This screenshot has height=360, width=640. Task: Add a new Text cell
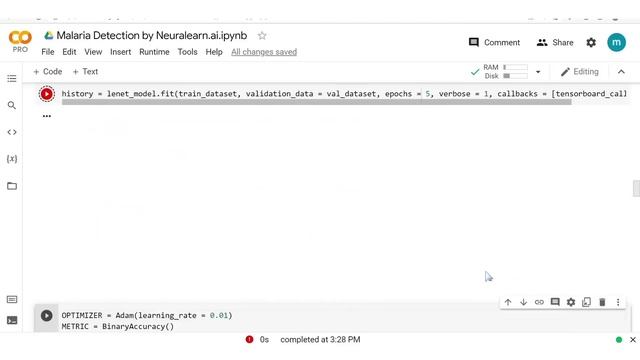click(85, 71)
